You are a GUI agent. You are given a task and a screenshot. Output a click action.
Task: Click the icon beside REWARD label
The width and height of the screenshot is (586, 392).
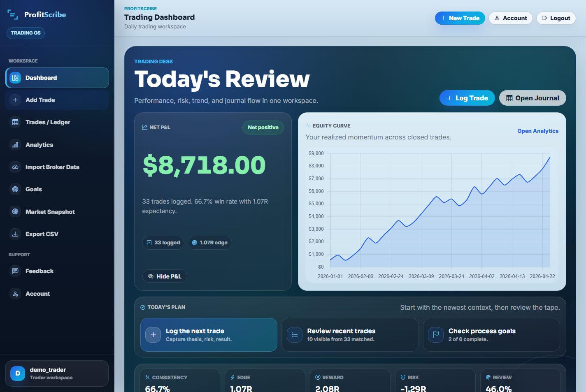point(318,377)
